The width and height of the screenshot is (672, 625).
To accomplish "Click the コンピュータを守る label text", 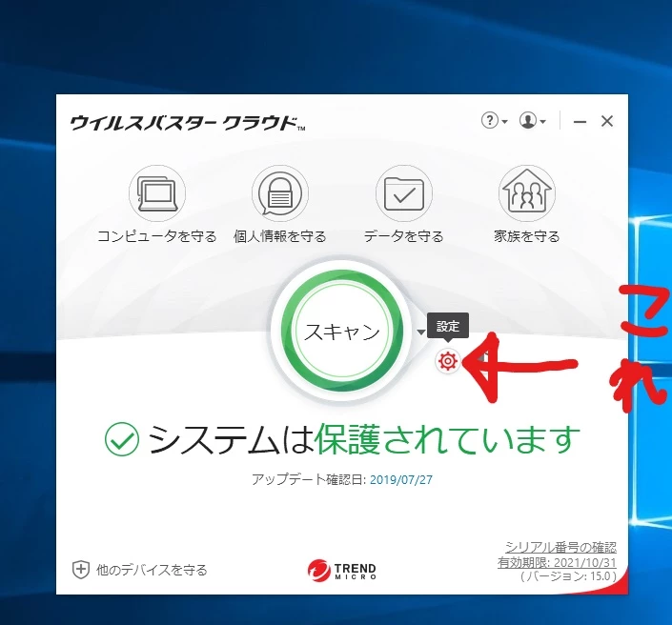I will pos(157,236).
